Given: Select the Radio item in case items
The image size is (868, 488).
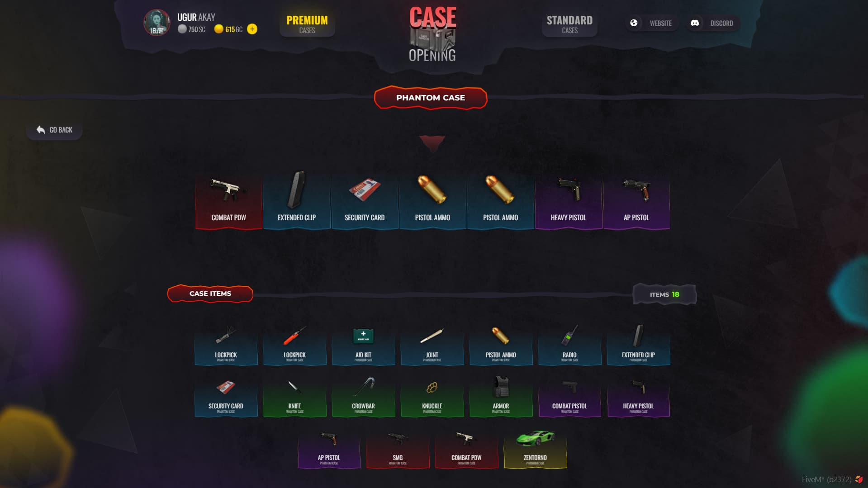Looking at the screenshot, I should point(569,345).
